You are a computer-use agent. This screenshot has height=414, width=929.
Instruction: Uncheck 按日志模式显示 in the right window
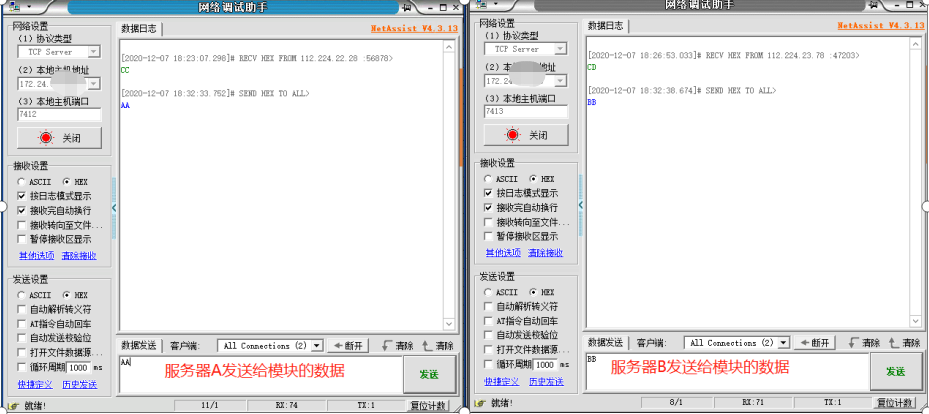pyautogui.click(x=488, y=193)
